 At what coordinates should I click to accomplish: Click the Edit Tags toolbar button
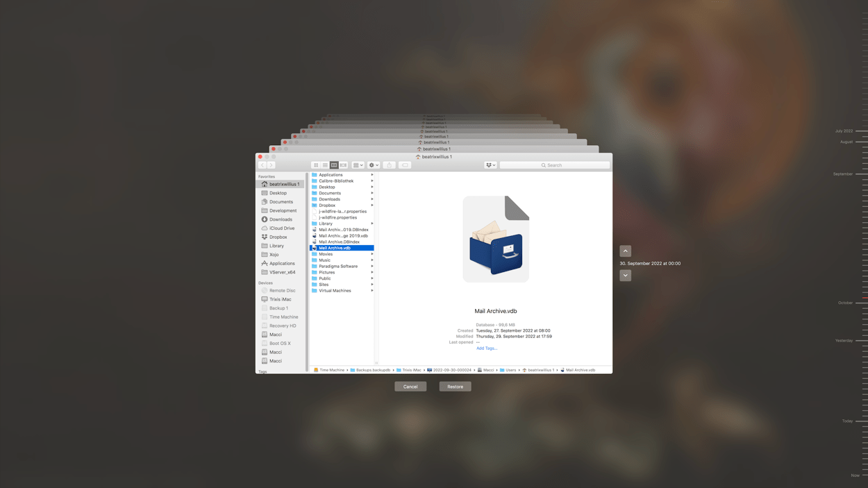[405, 165]
